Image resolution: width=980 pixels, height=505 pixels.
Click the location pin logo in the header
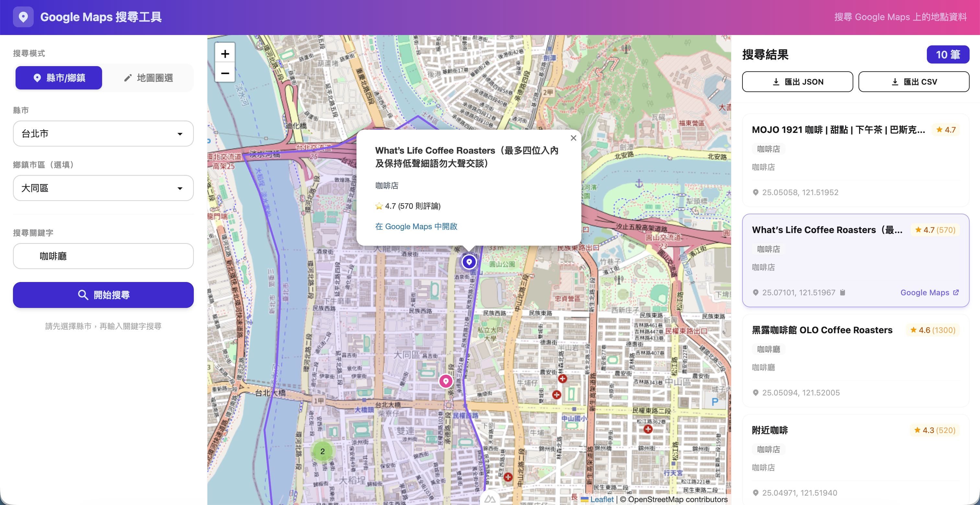pyautogui.click(x=23, y=17)
